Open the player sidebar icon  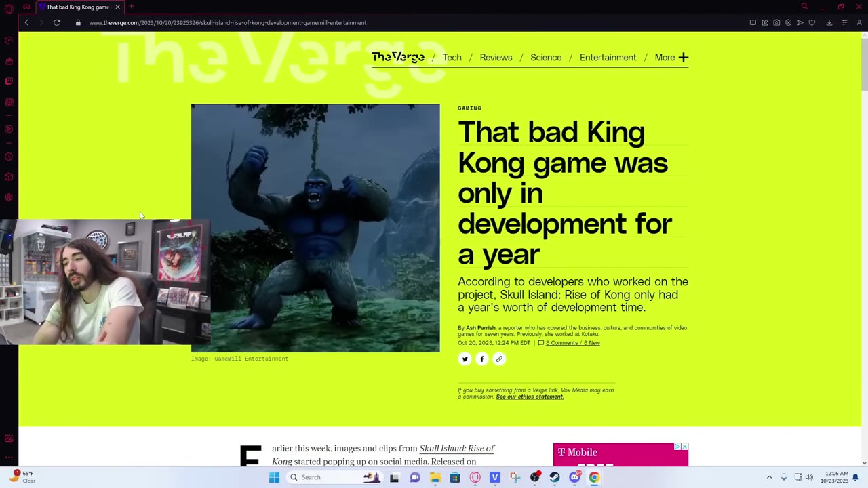point(9,129)
